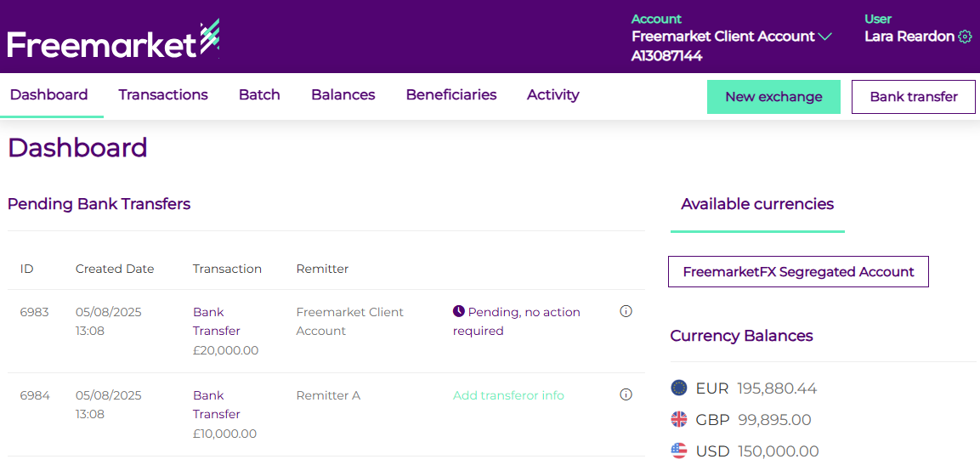This screenshot has width=980, height=465.
Task: Click the USD flag icon
Action: click(x=678, y=451)
